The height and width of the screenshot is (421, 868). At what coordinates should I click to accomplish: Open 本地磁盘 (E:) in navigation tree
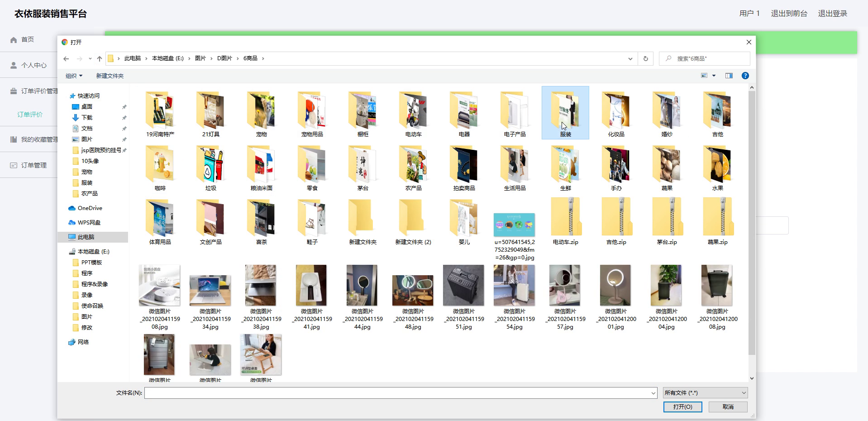click(x=93, y=252)
